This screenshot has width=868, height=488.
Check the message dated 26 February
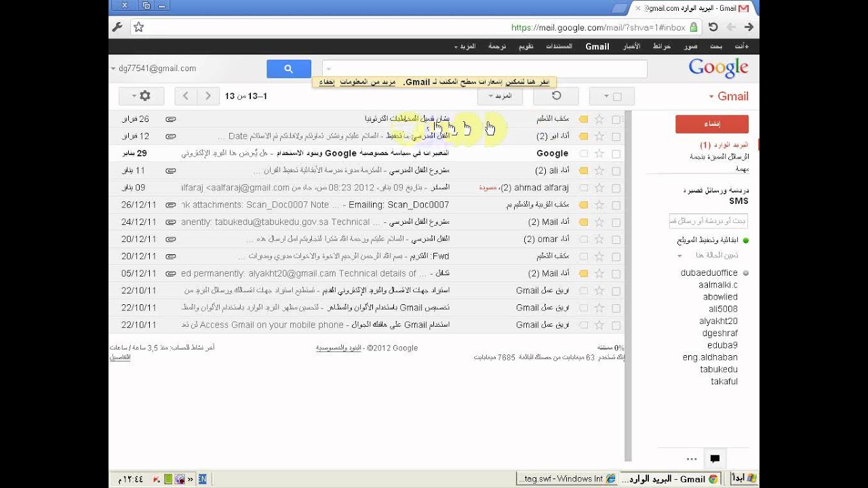(616, 119)
